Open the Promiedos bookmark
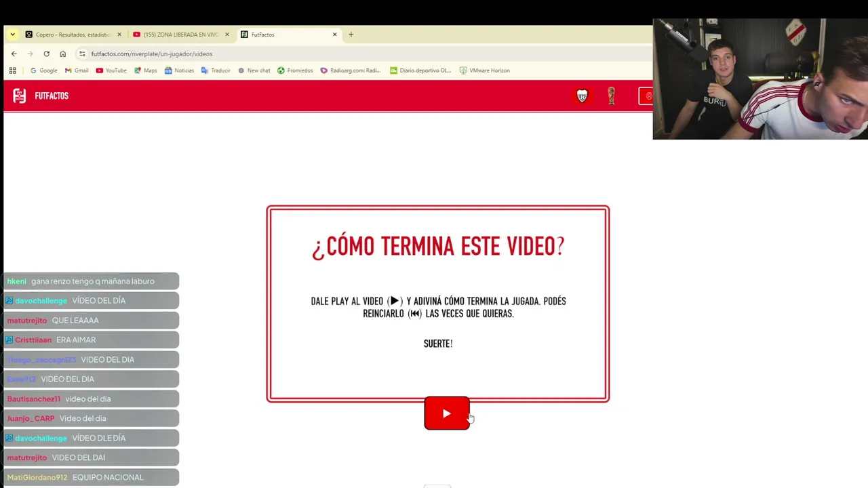 click(295, 70)
